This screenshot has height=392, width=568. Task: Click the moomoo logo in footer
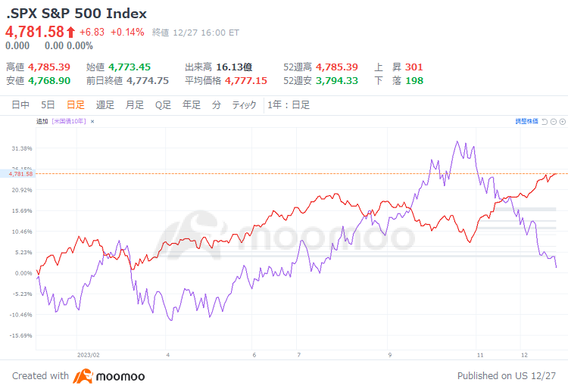108,376
